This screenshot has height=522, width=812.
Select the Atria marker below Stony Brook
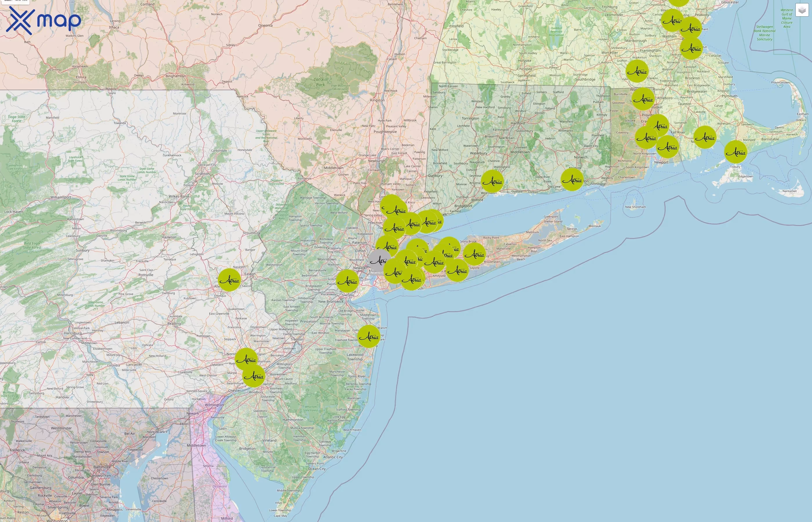pyautogui.click(x=474, y=254)
